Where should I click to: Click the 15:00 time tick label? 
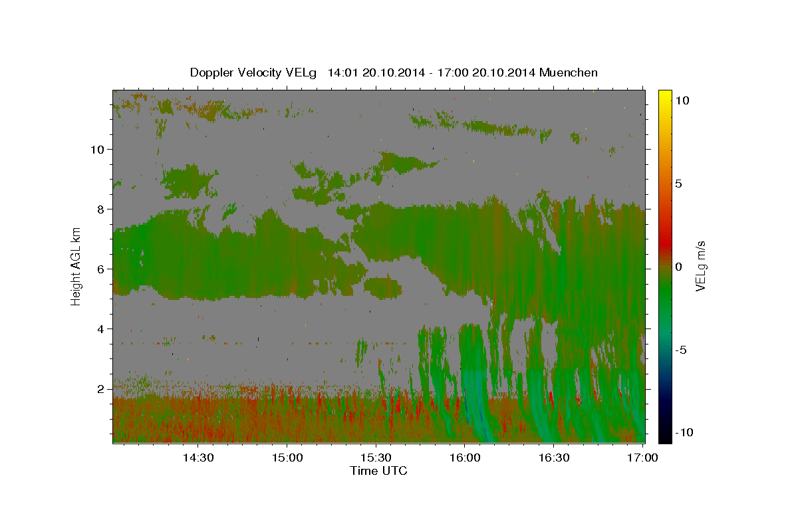(287, 458)
